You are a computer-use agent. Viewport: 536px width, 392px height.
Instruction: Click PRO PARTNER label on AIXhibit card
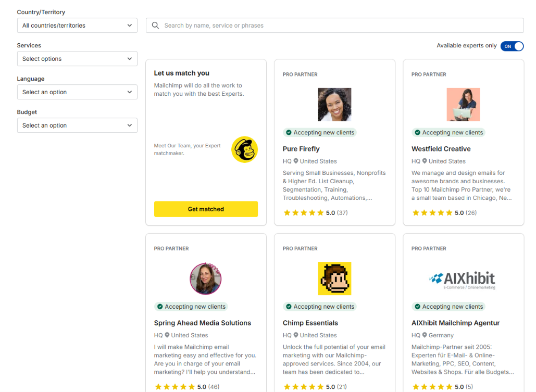[429, 248]
